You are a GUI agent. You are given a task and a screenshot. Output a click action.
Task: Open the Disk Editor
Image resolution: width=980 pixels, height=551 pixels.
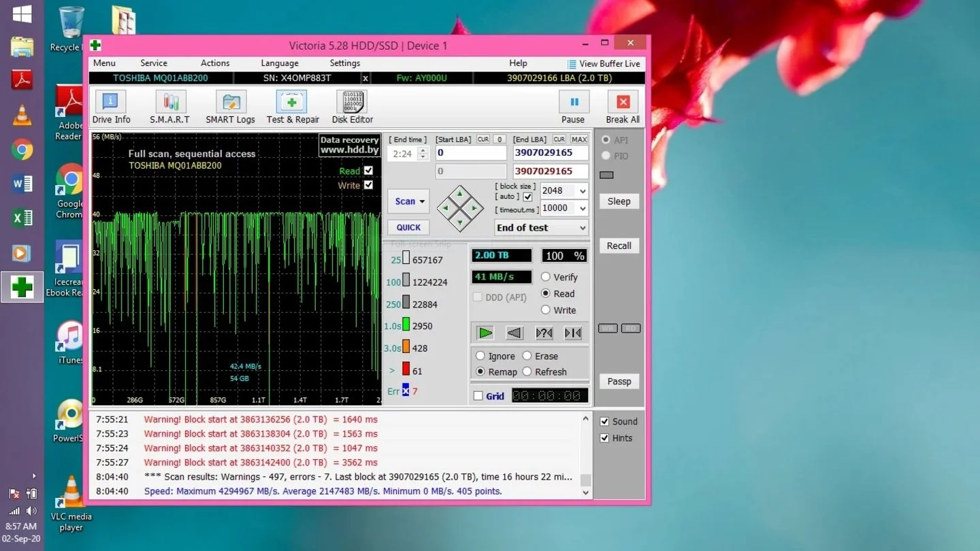coord(352,107)
